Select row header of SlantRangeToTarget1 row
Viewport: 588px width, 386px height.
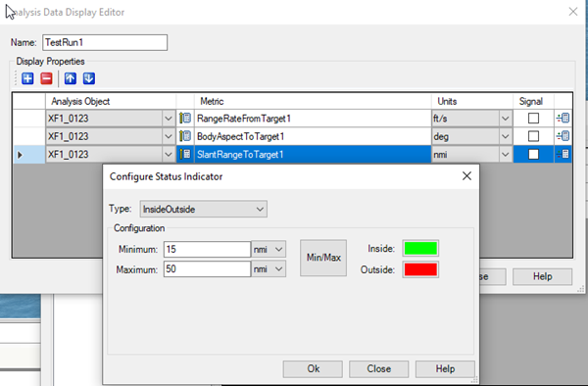[x=28, y=154]
